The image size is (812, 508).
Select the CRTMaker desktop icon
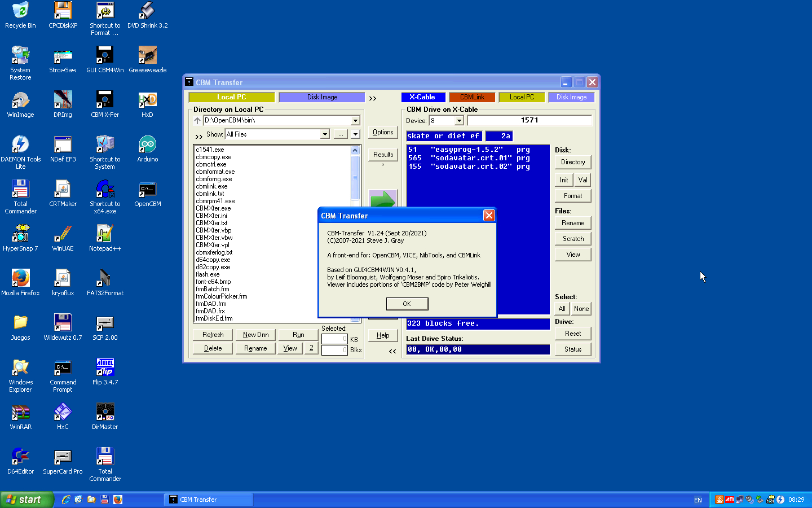click(63, 194)
